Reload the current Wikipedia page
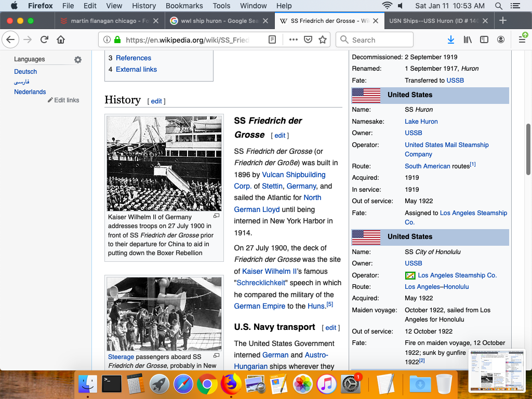This screenshot has width=532, height=399. click(x=44, y=39)
